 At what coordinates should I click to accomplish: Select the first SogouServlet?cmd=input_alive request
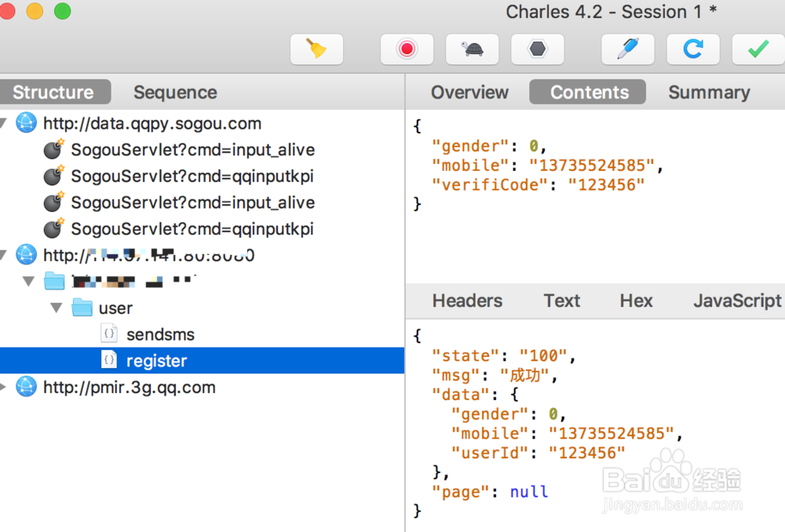point(193,150)
